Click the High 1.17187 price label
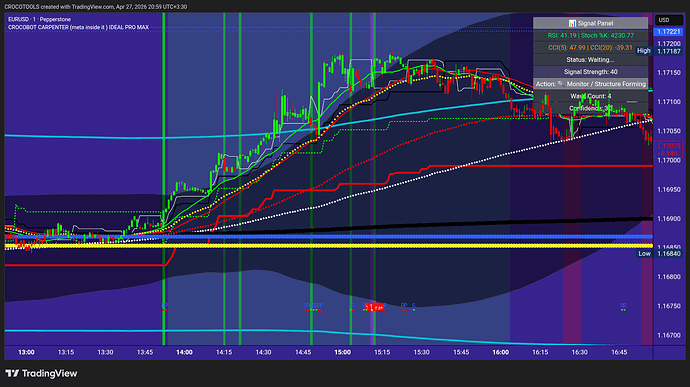Image resolution: width=690 pixels, height=387 pixels. pos(659,51)
